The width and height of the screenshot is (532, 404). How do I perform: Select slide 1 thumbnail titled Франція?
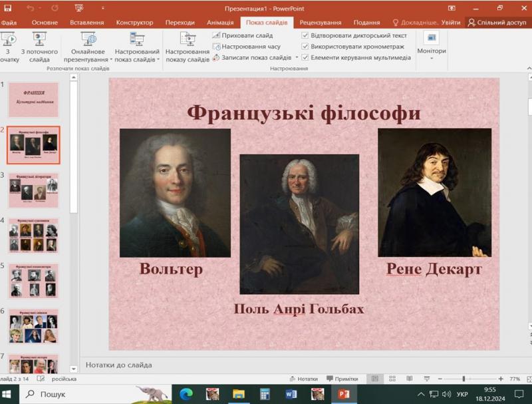[33, 100]
